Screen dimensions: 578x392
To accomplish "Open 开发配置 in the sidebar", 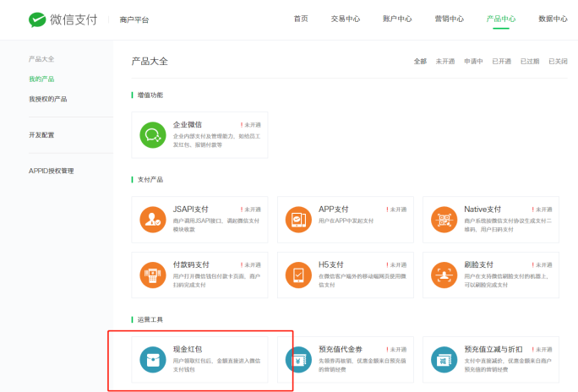I will (41, 135).
